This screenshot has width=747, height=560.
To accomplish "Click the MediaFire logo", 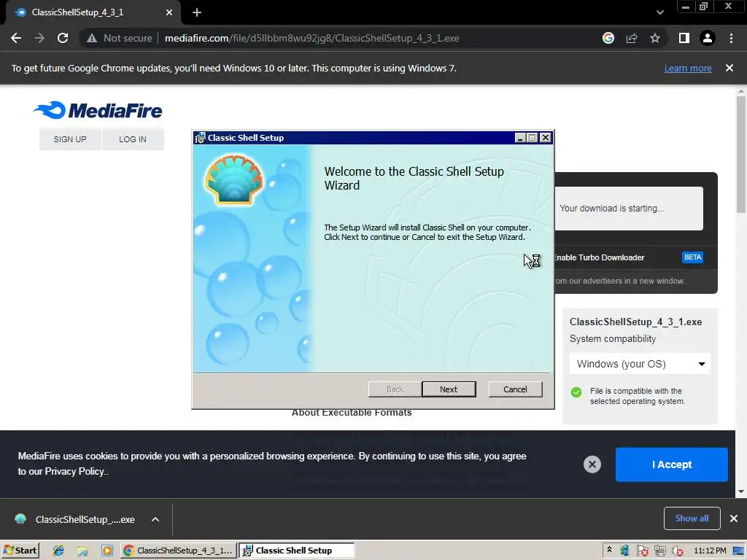I will point(98,111).
